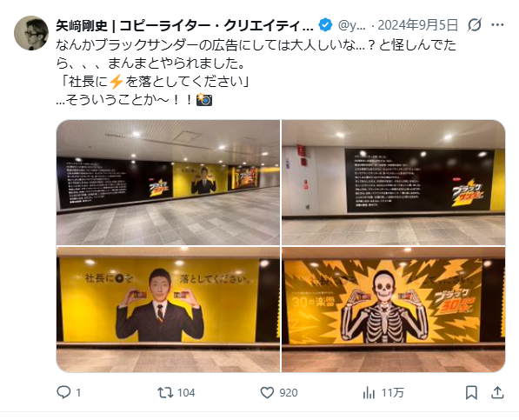
Task: Open the three-dot more options menu
Action: pyautogui.click(x=497, y=25)
